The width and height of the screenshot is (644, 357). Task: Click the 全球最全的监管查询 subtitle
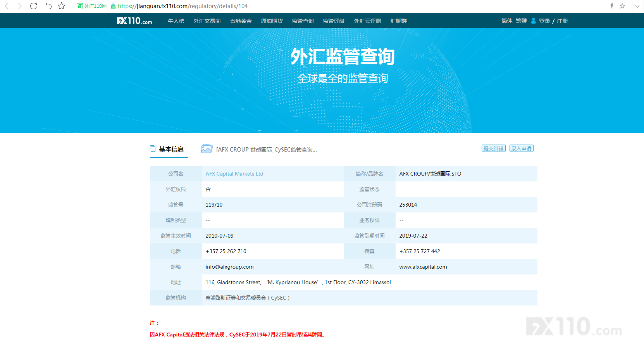point(343,78)
